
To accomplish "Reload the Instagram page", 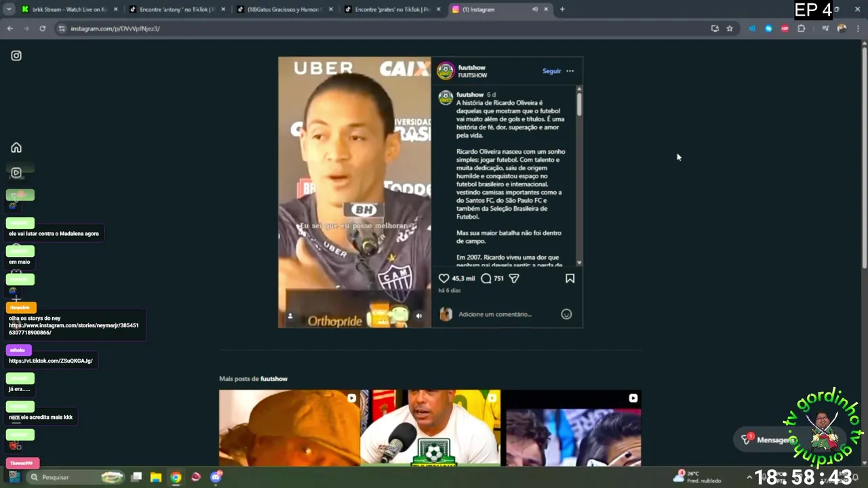I will coord(42,28).
